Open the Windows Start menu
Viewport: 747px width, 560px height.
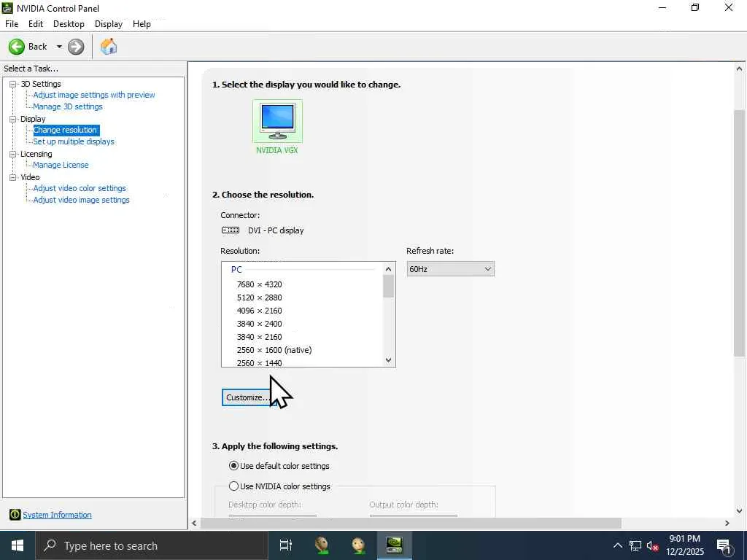pyautogui.click(x=18, y=545)
